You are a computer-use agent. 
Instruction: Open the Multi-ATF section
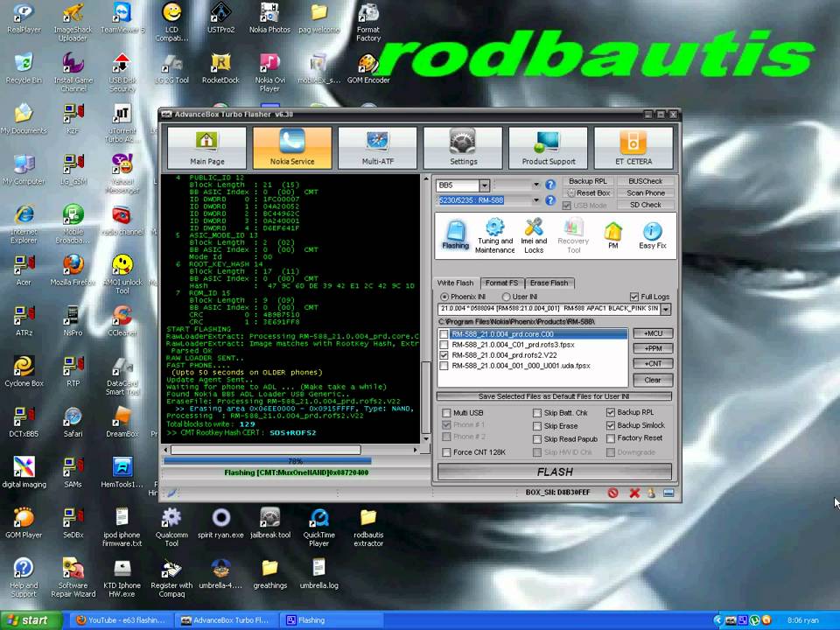[378, 147]
